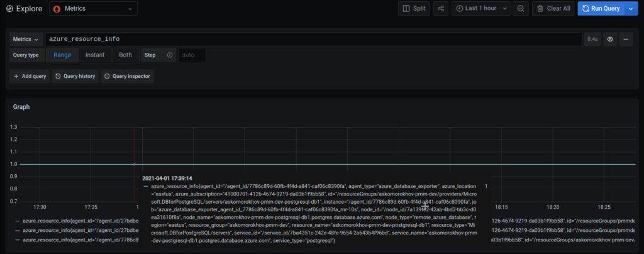
Task: Click the agent_id/7786c8 legend series color
Action: 17,240
